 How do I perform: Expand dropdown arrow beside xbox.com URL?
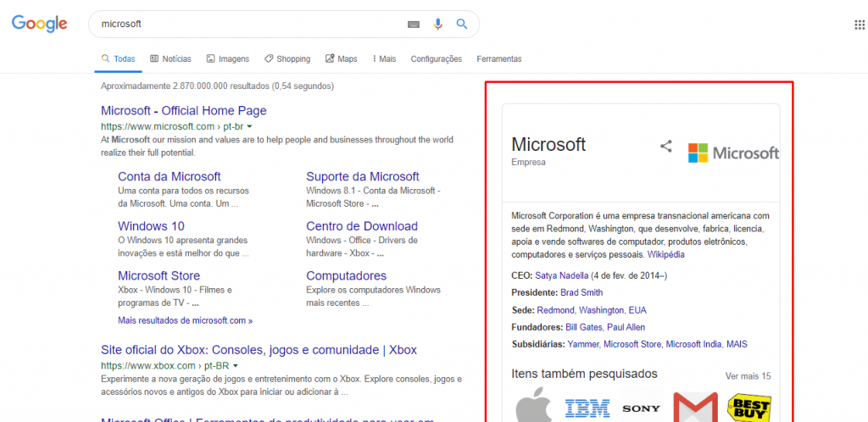click(x=236, y=366)
